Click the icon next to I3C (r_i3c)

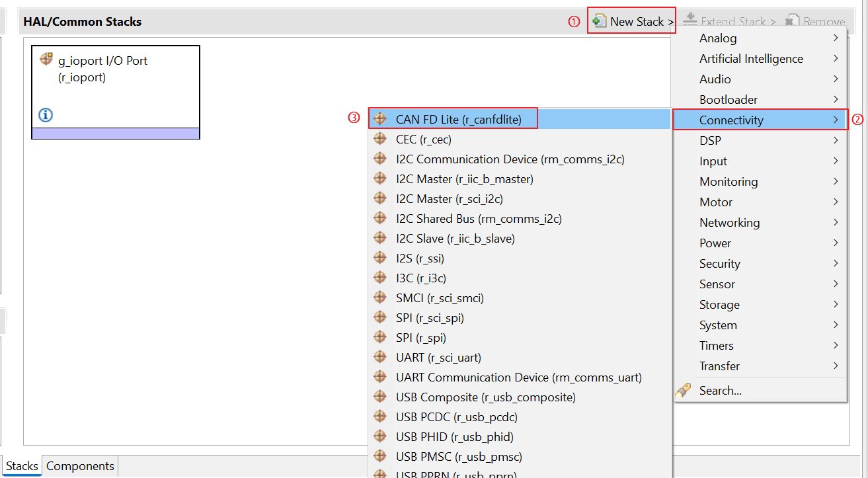(380, 278)
